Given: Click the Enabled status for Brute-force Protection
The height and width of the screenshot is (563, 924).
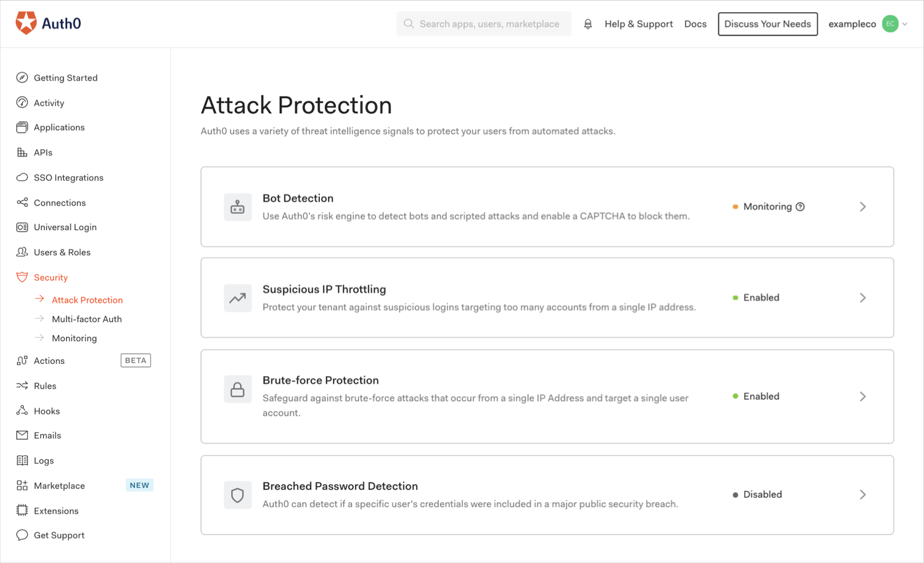Looking at the screenshot, I should pos(761,396).
